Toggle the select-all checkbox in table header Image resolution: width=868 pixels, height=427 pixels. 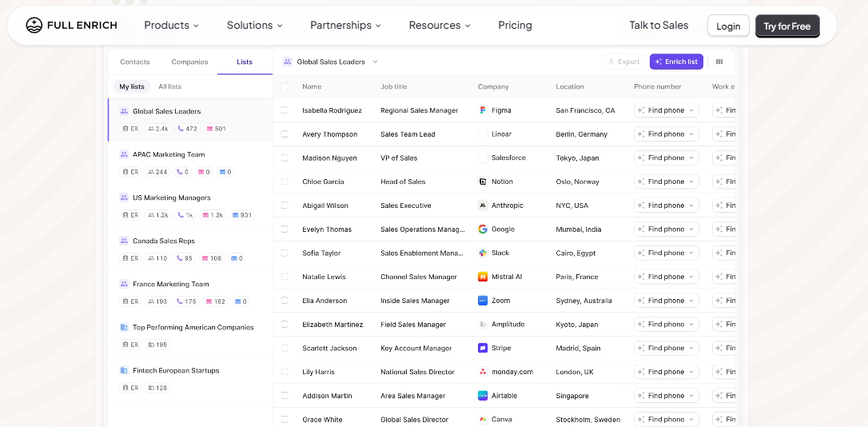pos(285,86)
